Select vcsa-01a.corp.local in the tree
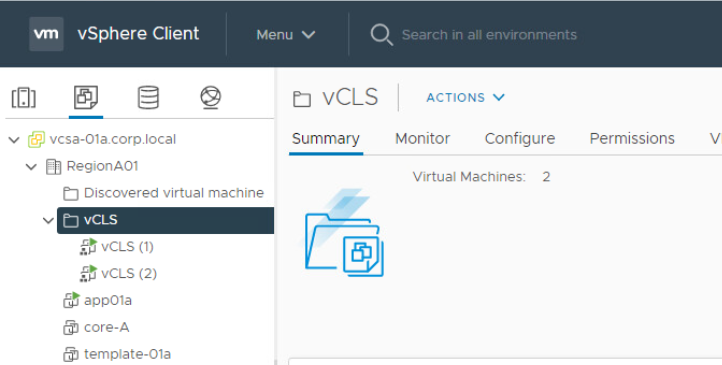The height and width of the screenshot is (365, 722). coord(113,139)
